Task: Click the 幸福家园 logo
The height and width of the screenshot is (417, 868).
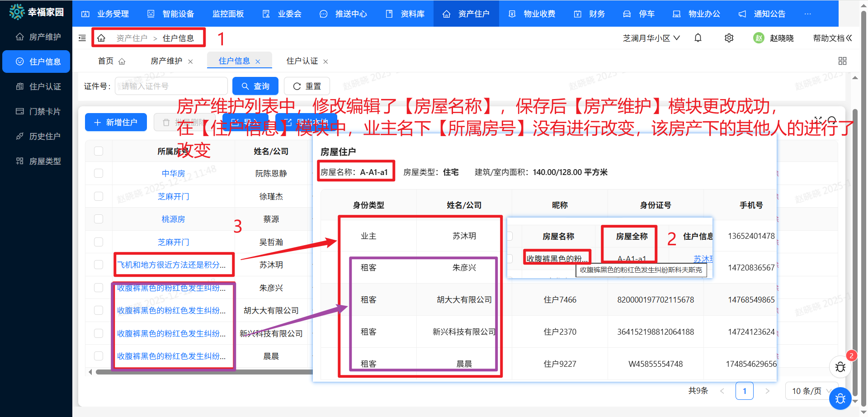Action: pos(37,12)
